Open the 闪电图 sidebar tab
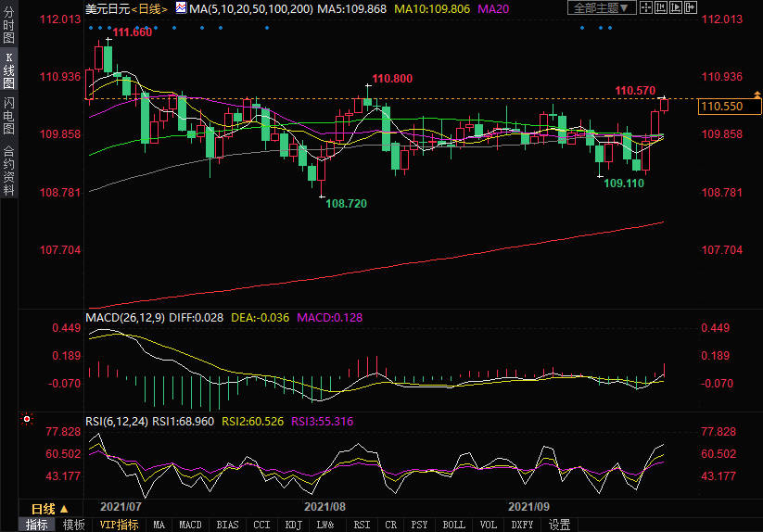Image resolution: width=763 pixels, height=532 pixels. pos(9,116)
